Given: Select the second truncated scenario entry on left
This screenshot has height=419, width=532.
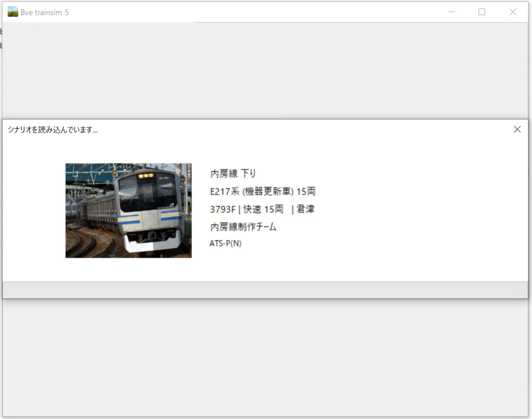Looking at the screenshot, I should point(1,45).
